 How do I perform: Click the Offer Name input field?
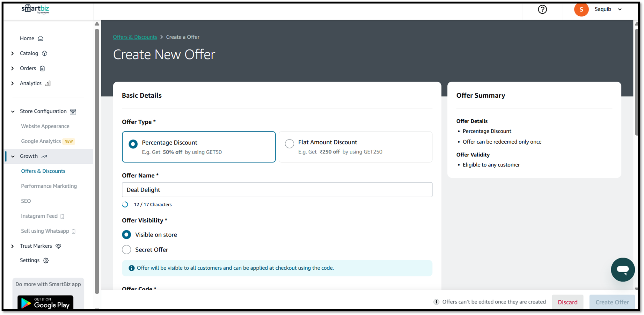click(277, 190)
